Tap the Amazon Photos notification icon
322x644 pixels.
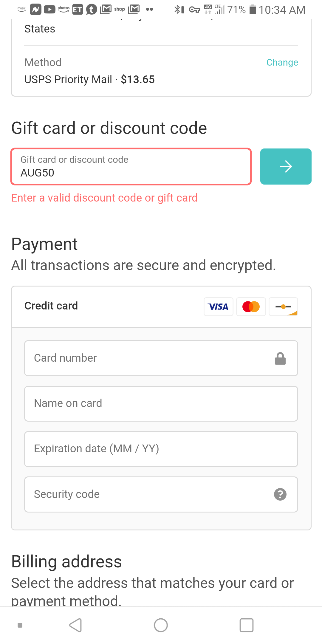(x=64, y=10)
